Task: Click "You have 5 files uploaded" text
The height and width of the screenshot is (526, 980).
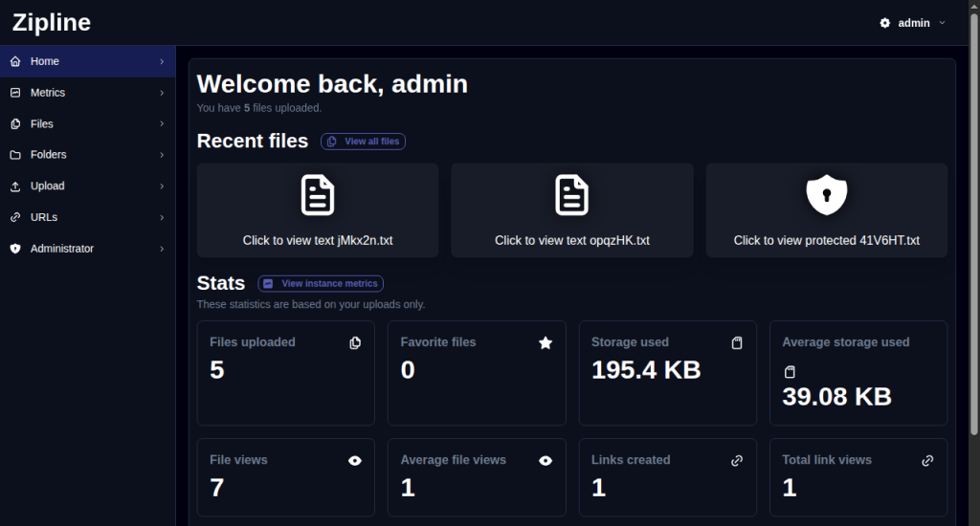Action: [259, 108]
